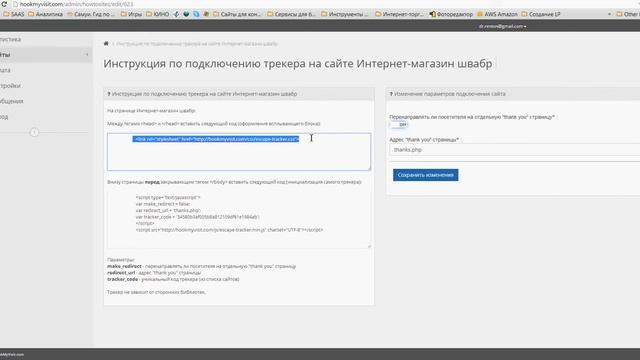Open the AWS Amazon bookmark

click(497, 14)
